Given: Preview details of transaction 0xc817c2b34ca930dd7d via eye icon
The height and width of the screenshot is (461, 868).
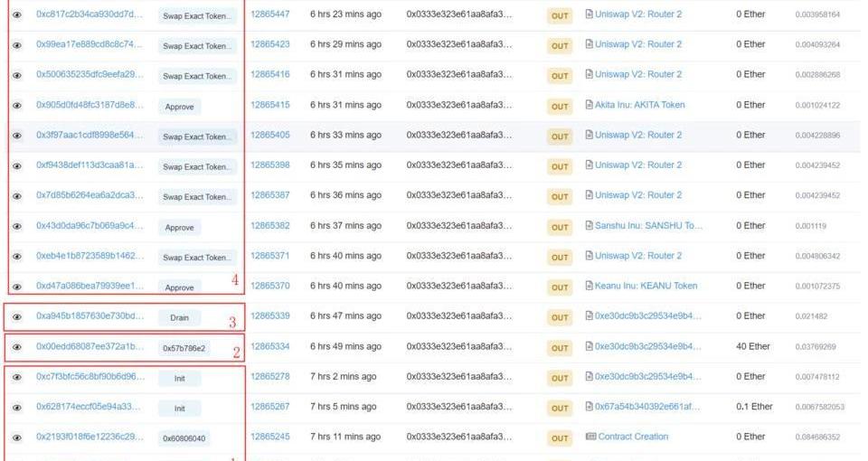Looking at the screenshot, I should (x=17, y=14).
